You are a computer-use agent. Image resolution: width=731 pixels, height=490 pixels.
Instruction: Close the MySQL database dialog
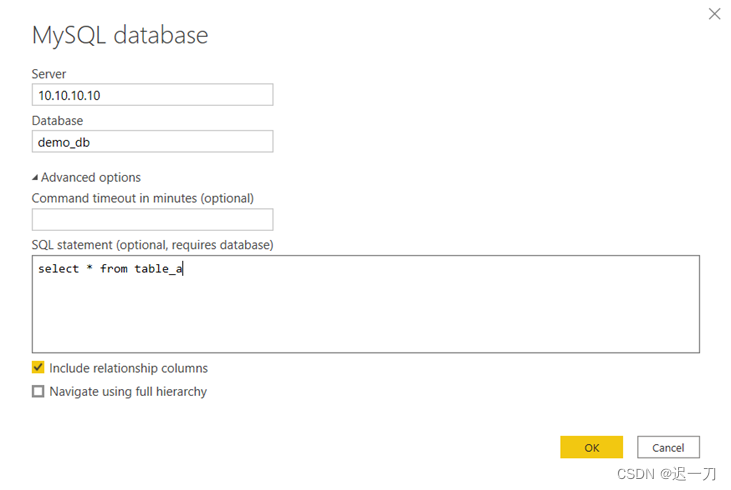714,14
